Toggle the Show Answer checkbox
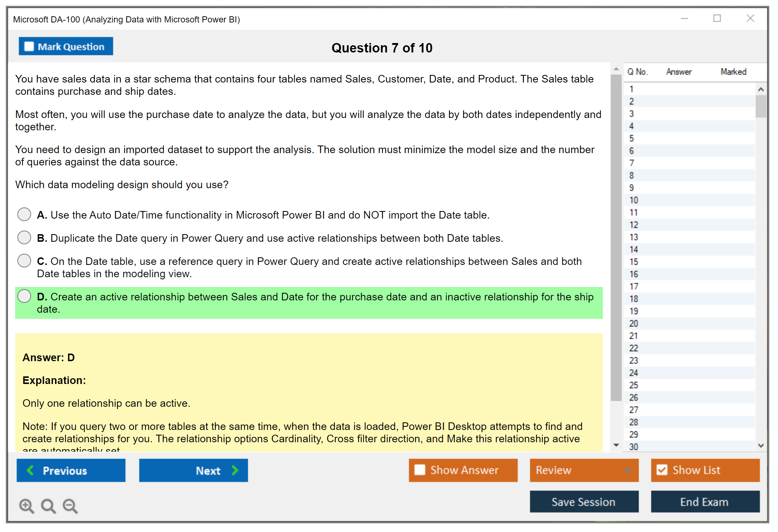The height and width of the screenshot is (532, 778). coord(420,470)
